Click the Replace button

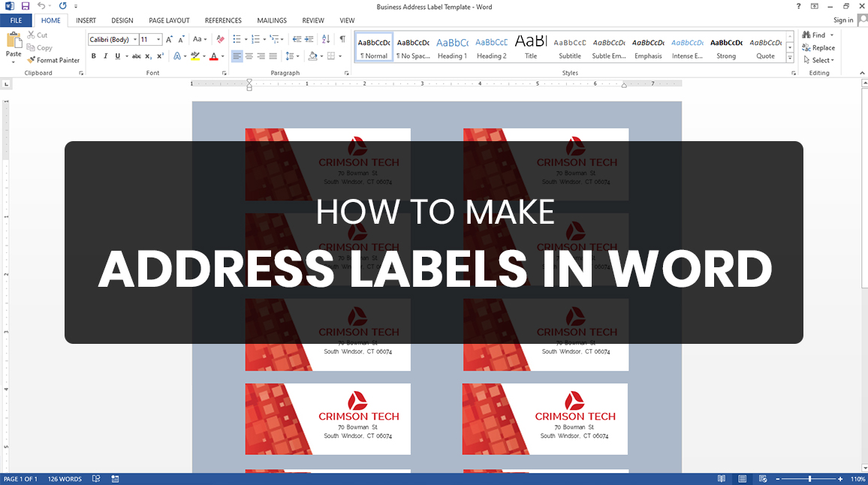[818, 47]
